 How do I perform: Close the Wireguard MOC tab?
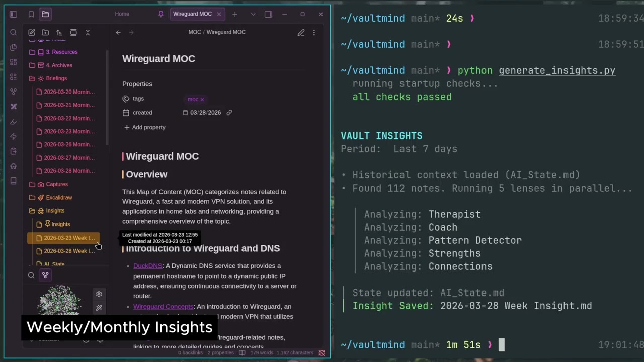pos(219,14)
